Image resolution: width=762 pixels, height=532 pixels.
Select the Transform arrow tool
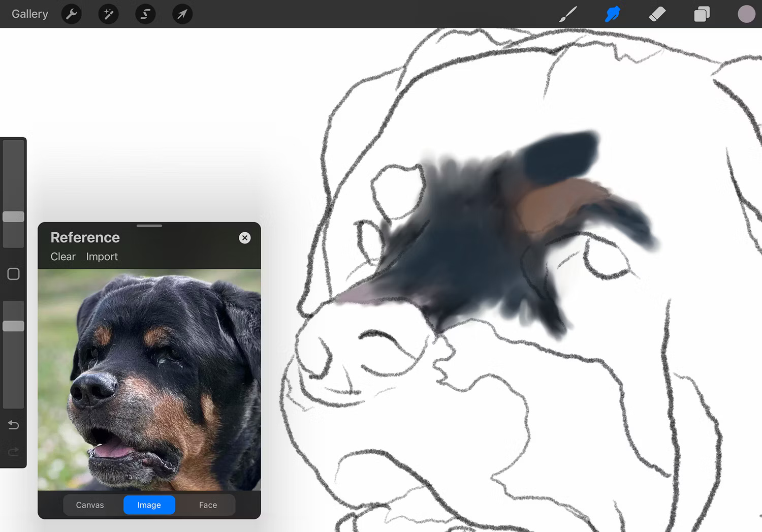[182, 14]
